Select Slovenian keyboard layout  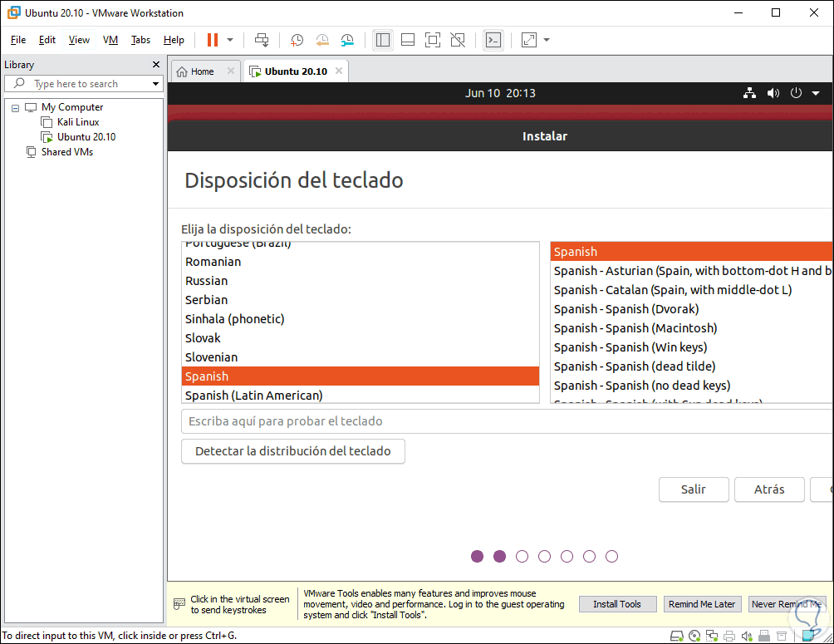coord(360,357)
